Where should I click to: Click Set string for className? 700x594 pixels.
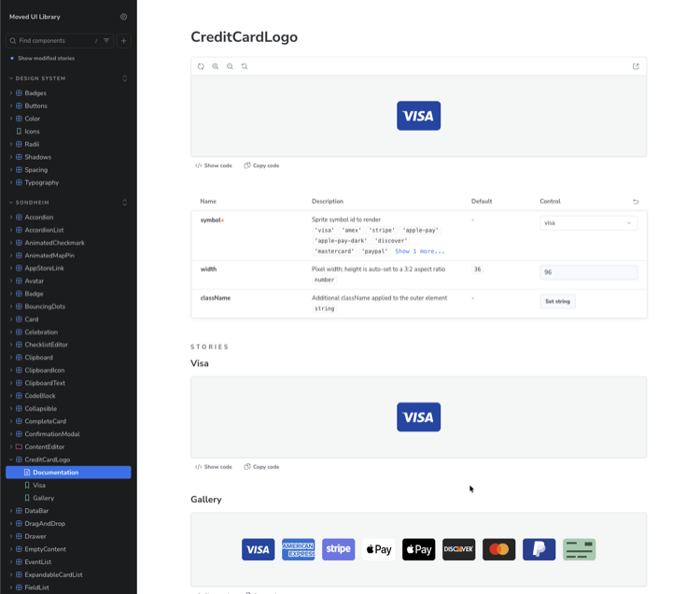tap(557, 302)
